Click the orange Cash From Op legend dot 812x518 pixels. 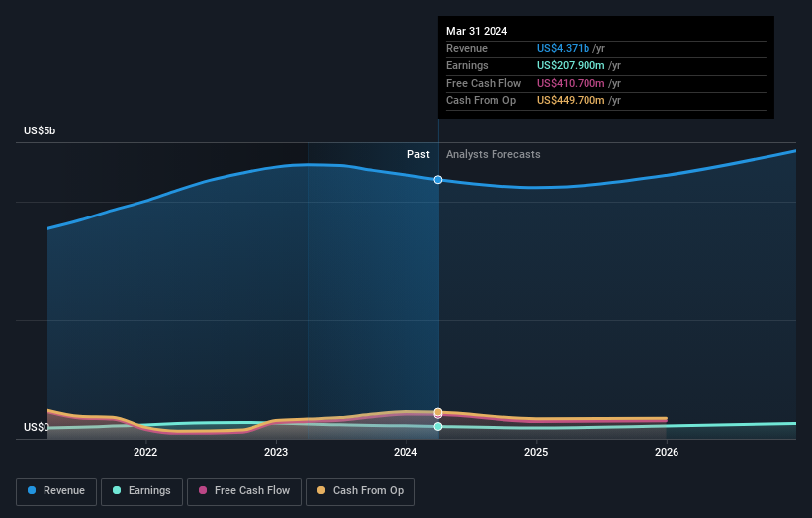(x=321, y=490)
